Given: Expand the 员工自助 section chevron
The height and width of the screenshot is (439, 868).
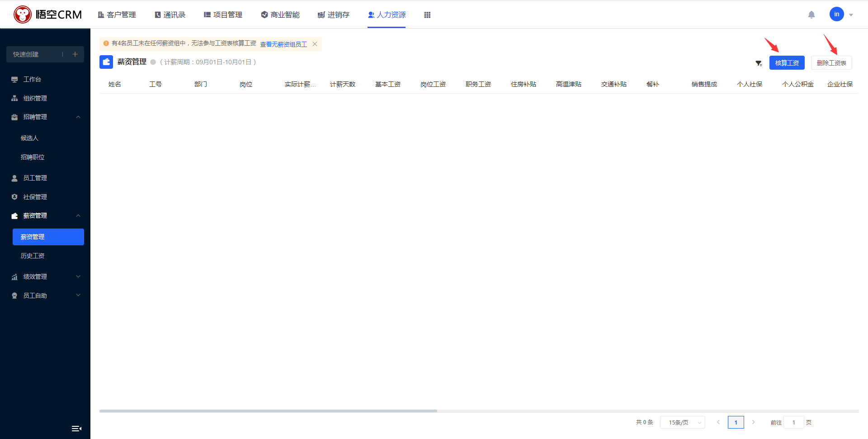Looking at the screenshot, I should (78, 296).
